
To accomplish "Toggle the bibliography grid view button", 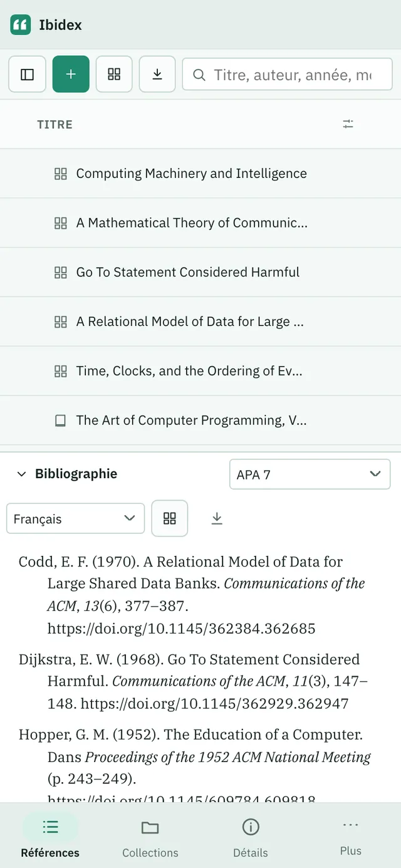I will pyautogui.click(x=170, y=518).
